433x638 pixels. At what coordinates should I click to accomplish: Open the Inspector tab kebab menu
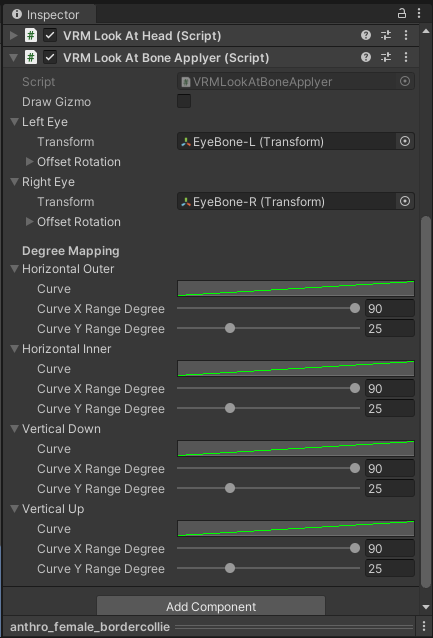[x=419, y=14]
